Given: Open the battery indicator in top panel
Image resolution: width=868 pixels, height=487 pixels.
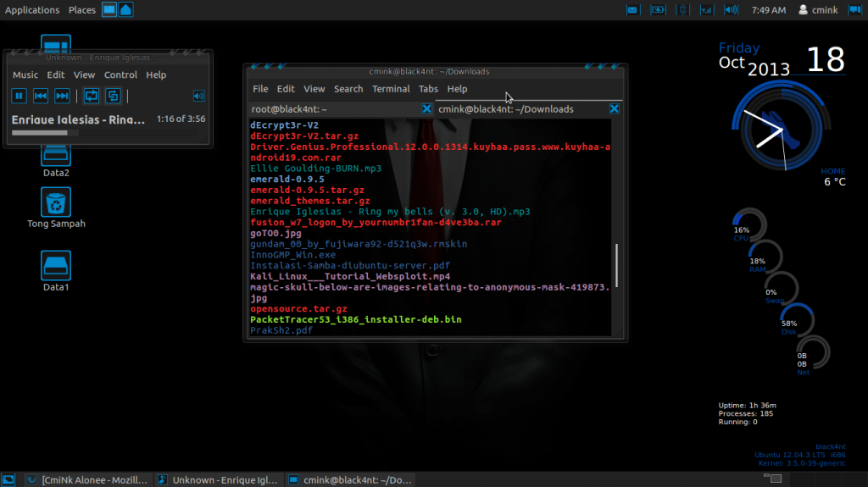Looking at the screenshot, I should click(x=658, y=10).
